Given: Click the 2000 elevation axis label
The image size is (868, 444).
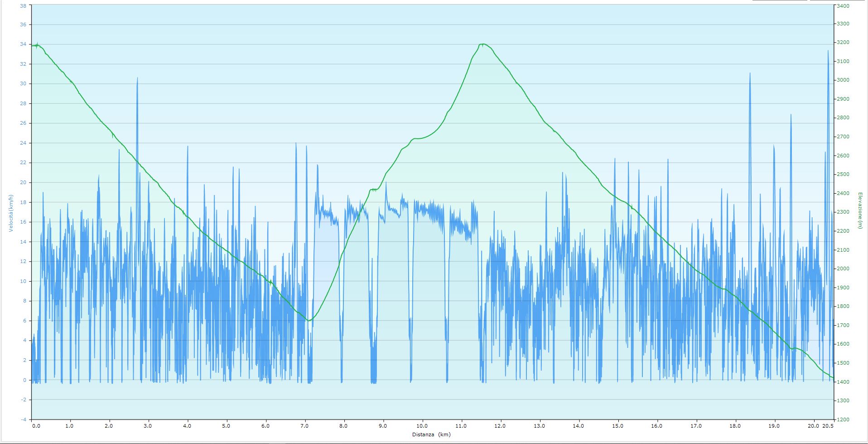Looking at the screenshot, I should [x=843, y=268].
